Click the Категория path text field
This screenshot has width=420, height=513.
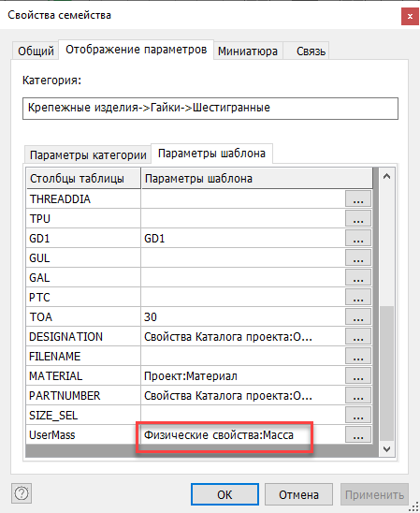click(210, 109)
